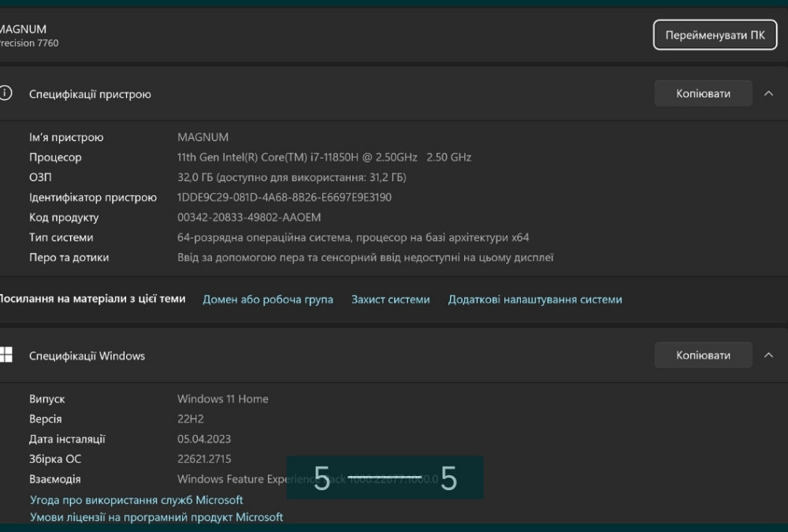Click the info icon beside Специфікації пристрою
Viewport: 788px width, 532px height.
coord(6,93)
